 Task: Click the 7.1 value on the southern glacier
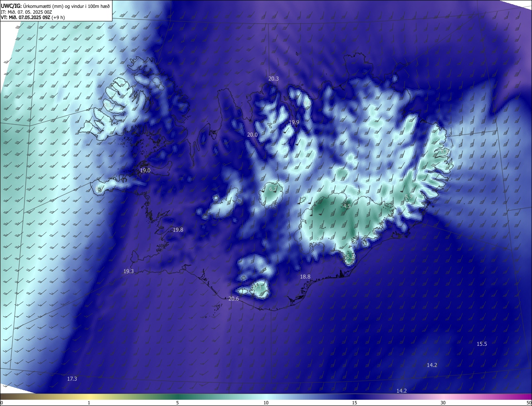(258, 287)
